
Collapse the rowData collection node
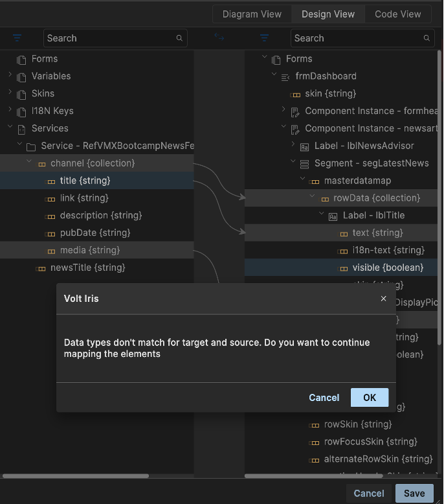click(x=312, y=198)
